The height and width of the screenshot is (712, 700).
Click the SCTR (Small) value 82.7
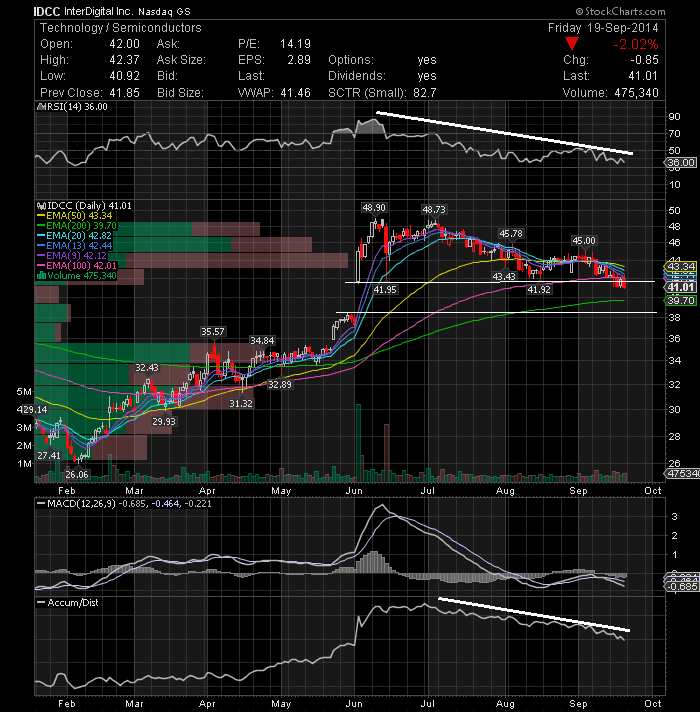425,93
